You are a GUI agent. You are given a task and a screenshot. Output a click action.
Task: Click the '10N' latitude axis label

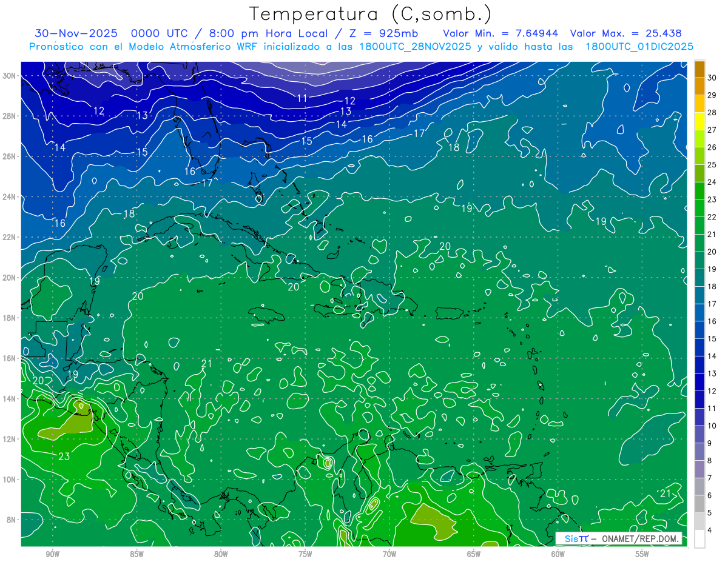click(x=10, y=480)
